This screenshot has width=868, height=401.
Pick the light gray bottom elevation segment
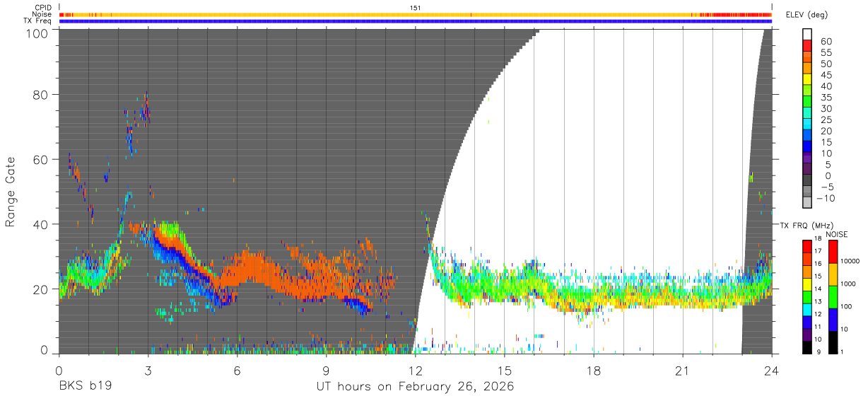[x=807, y=203]
